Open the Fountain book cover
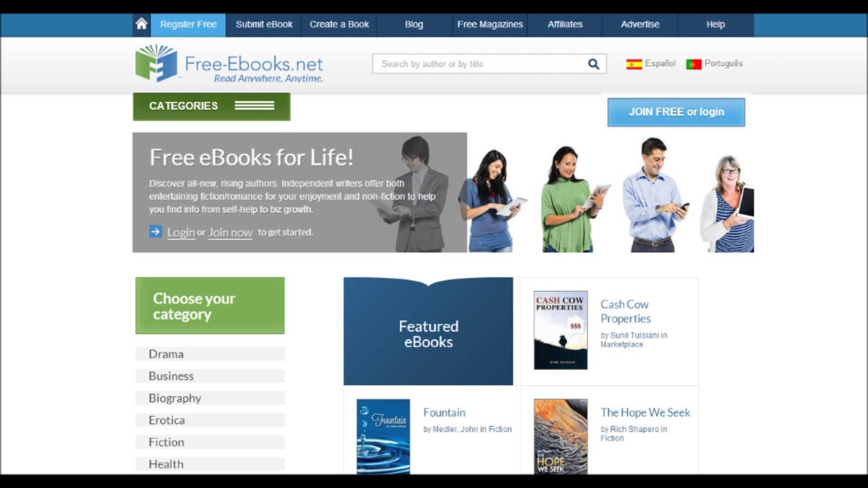Image resolution: width=868 pixels, height=488 pixels. point(383,436)
